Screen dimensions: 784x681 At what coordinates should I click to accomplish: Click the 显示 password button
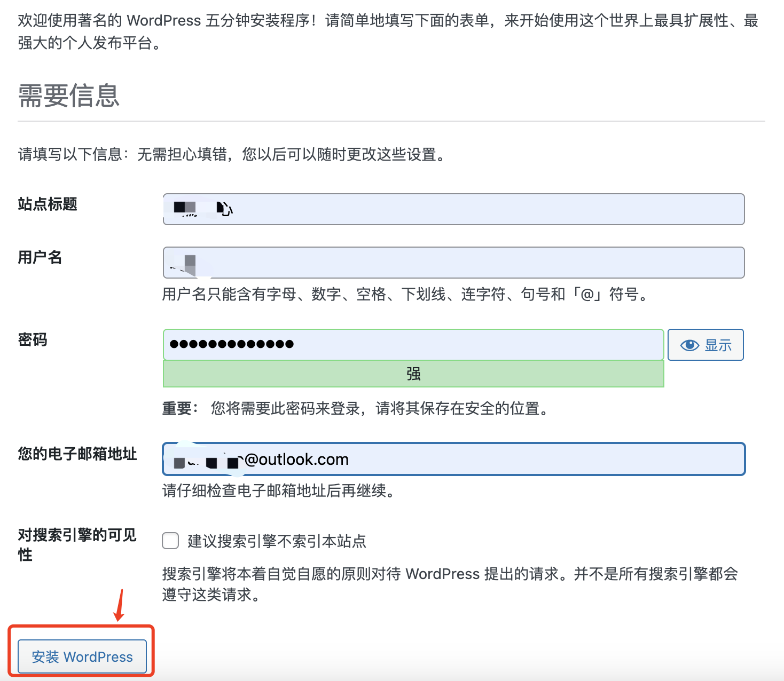pos(705,345)
